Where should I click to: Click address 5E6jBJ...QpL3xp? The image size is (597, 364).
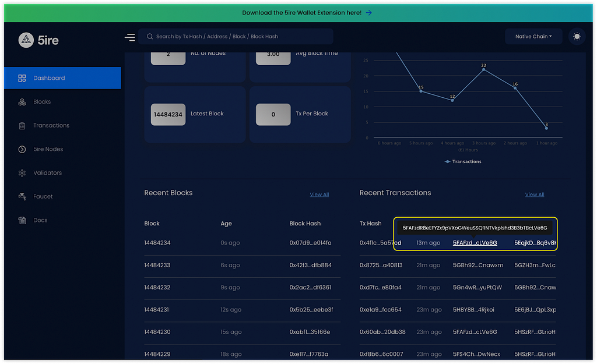point(535,310)
